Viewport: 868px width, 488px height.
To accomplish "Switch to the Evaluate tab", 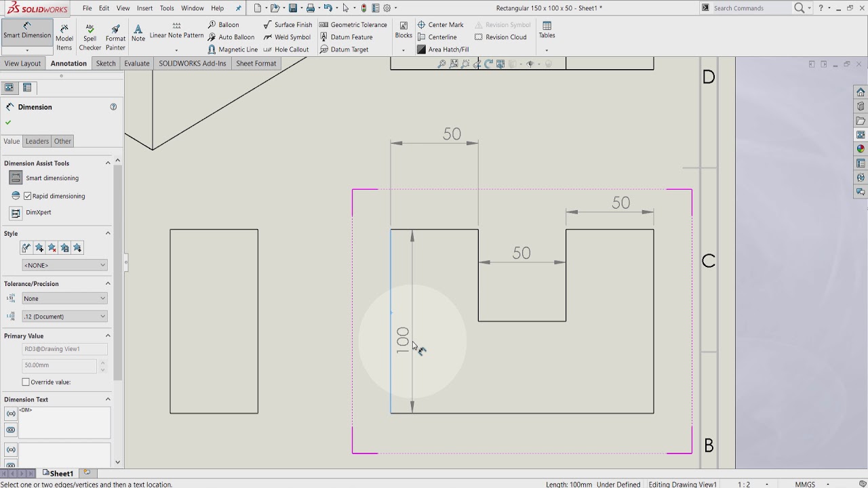I will (x=136, y=63).
